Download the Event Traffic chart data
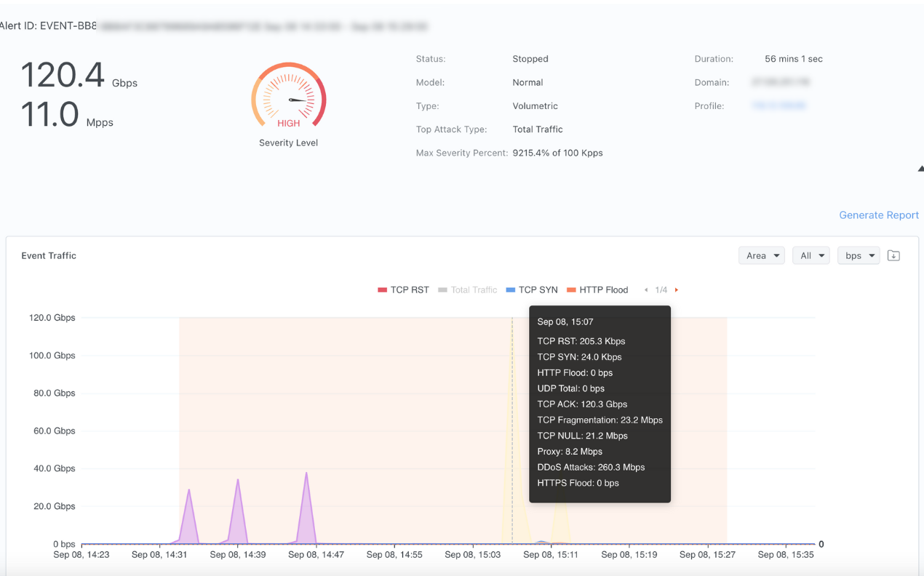 [893, 255]
